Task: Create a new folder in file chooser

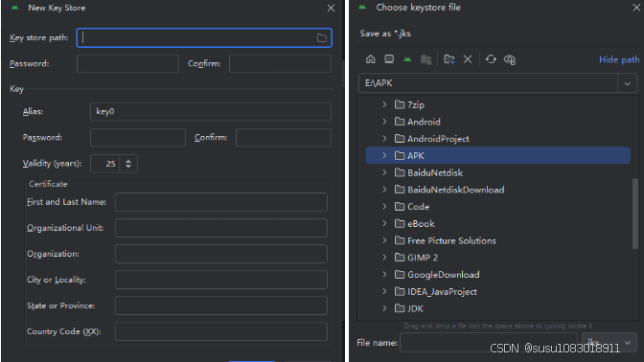Action: [x=448, y=59]
